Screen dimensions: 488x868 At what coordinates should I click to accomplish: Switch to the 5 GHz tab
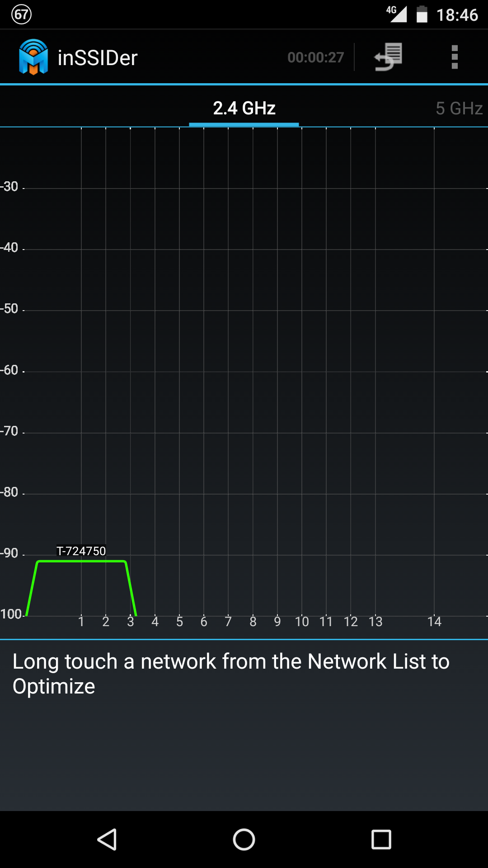tap(459, 108)
